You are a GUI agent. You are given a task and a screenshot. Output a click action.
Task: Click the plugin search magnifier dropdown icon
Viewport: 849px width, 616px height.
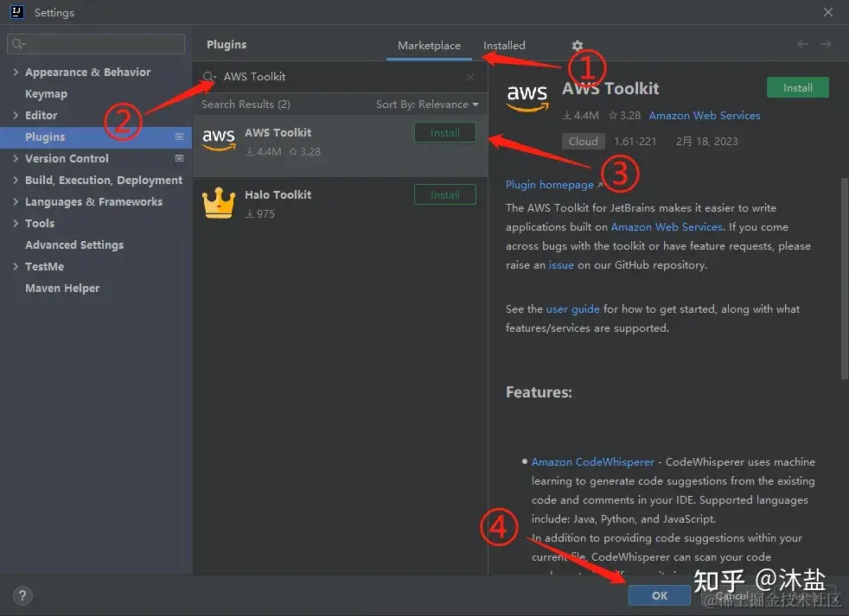(209, 77)
